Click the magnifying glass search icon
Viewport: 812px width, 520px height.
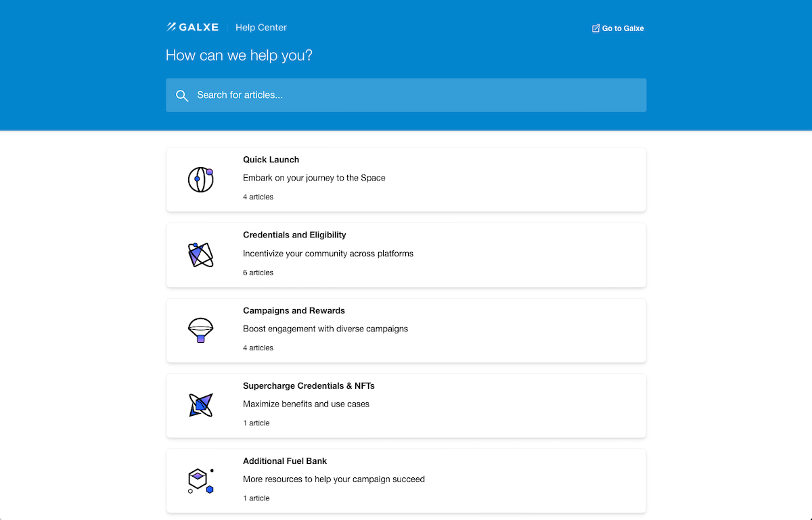(x=181, y=95)
